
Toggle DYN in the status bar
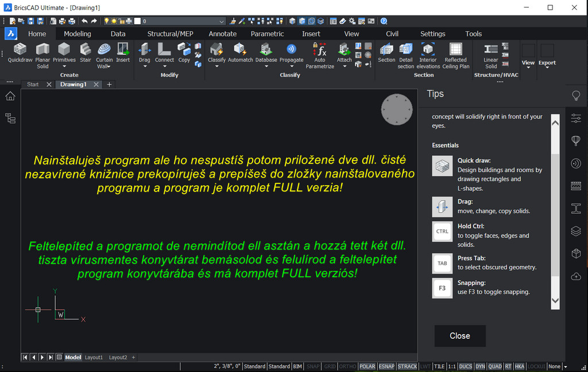(x=480, y=366)
